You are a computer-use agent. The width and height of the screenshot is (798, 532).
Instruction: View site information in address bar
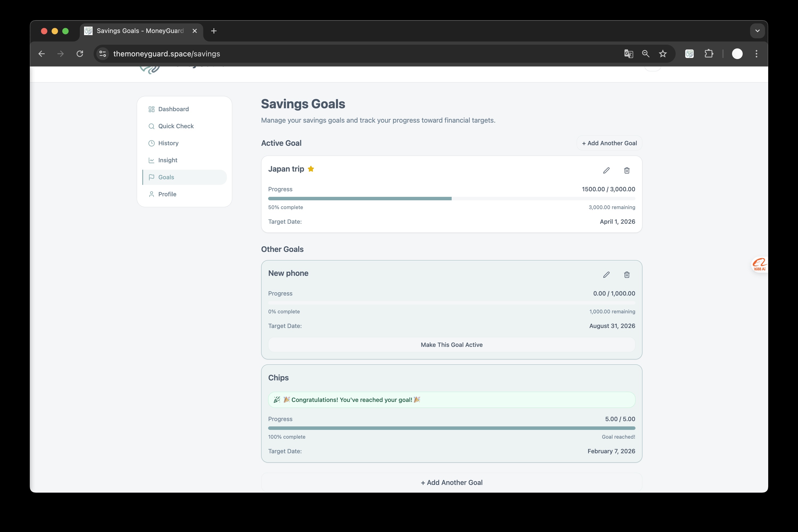[x=102, y=54]
